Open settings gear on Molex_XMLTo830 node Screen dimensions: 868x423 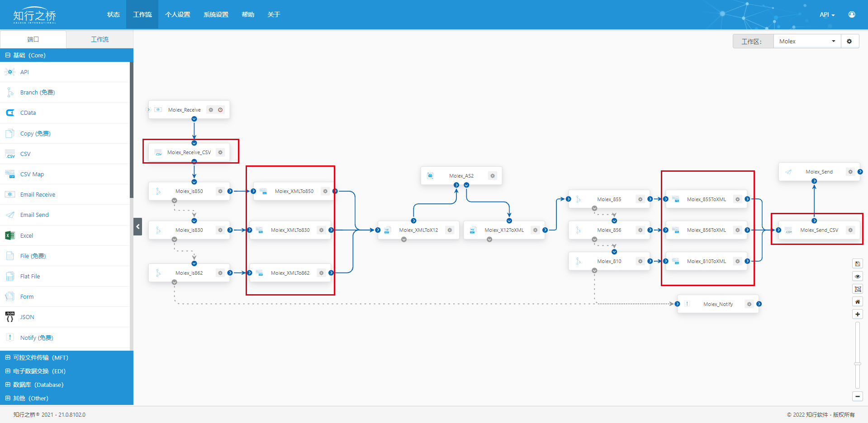click(321, 230)
